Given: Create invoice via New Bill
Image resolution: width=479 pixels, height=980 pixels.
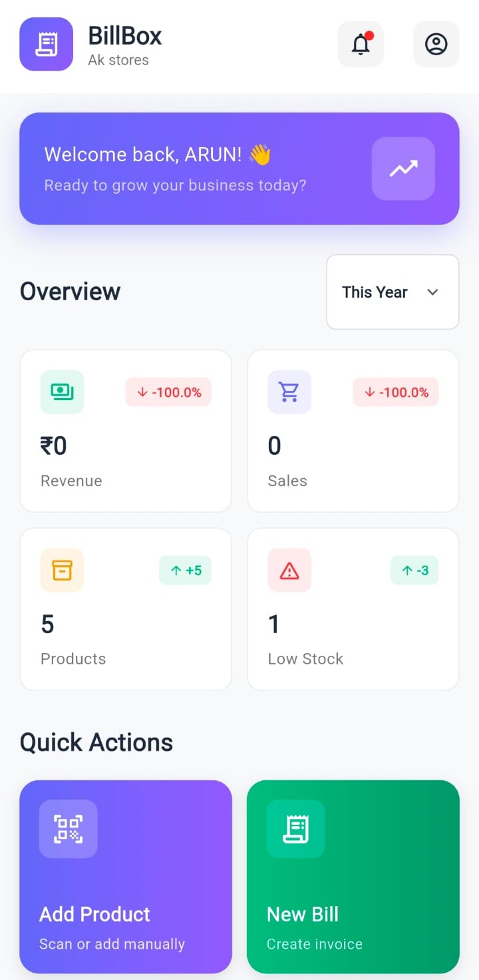Looking at the screenshot, I should coord(353,876).
